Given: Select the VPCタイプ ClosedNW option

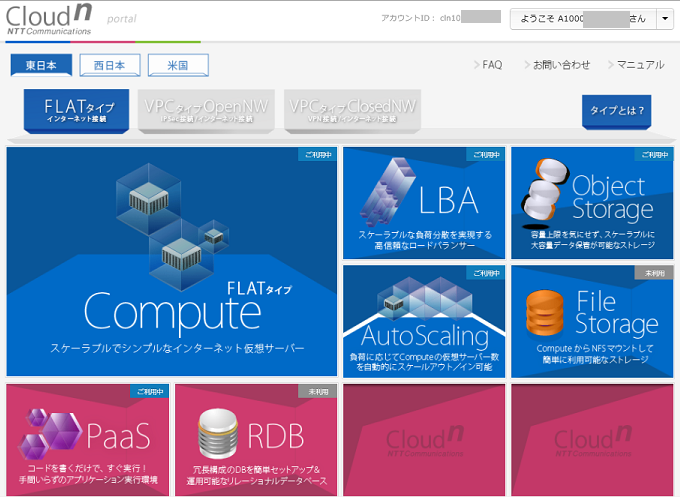Looking at the screenshot, I should [352, 110].
